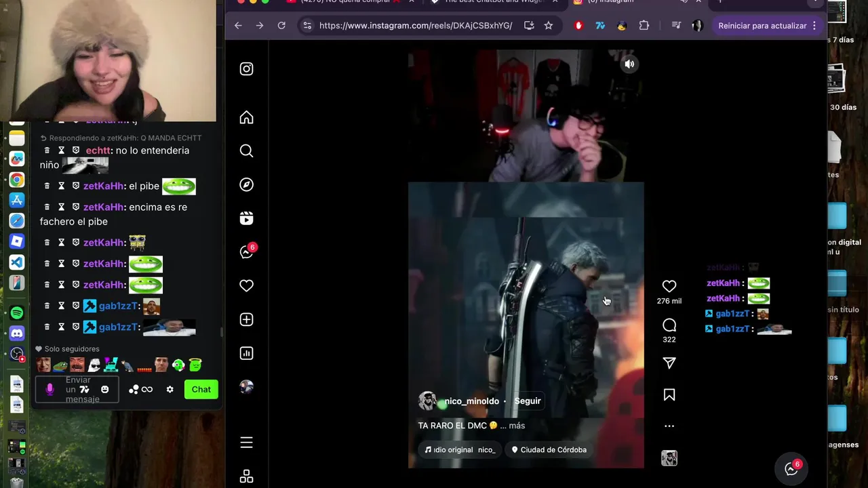Open Chrome profile avatar
Viewport: 868px width, 488px height.
(697, 26)
